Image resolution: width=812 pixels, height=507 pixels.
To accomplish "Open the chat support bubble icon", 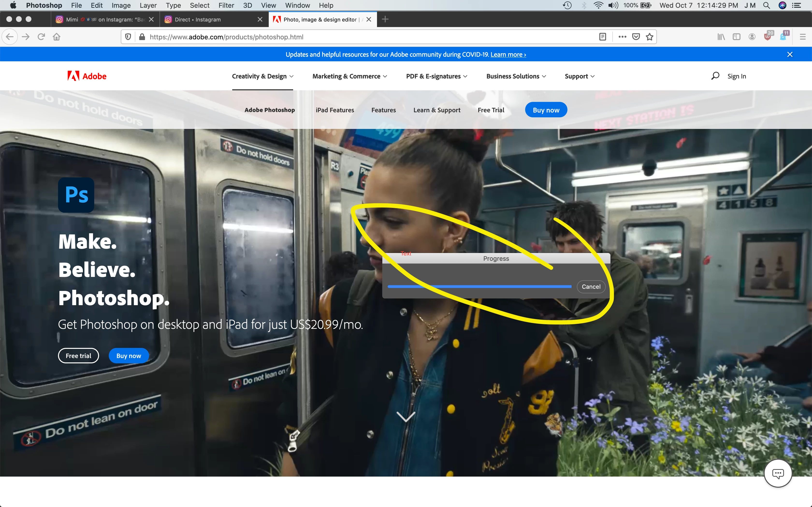I will (x=778, y=473).
